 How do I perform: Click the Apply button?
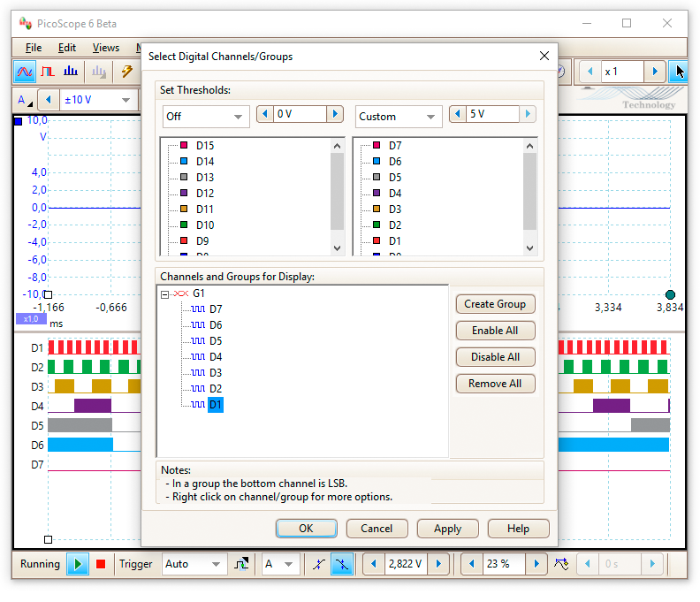[448, 529]
